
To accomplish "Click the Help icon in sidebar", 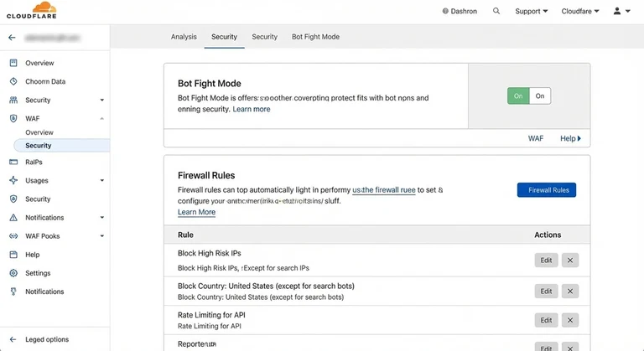I will point(13,255).
